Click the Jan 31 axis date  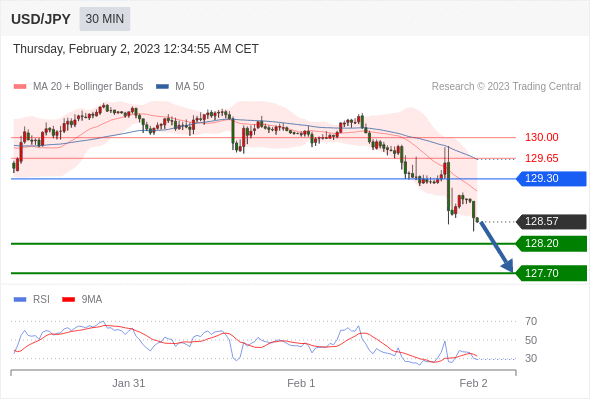(129, 383)
